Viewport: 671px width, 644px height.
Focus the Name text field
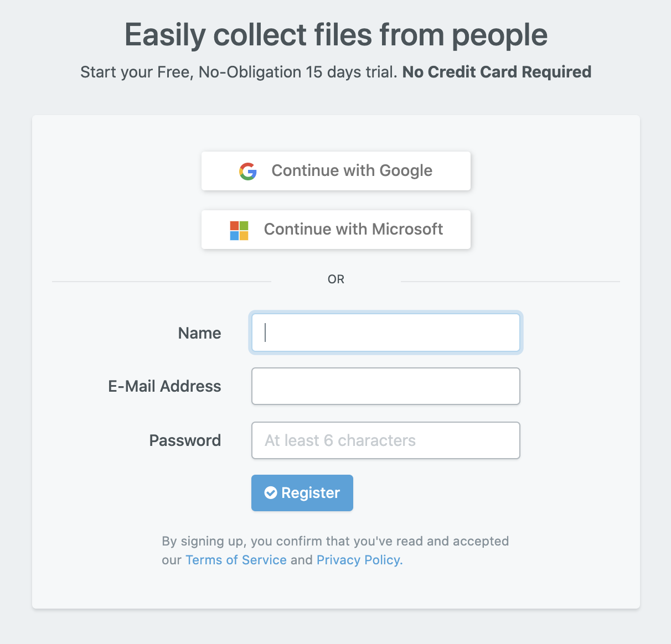point(386,333)
